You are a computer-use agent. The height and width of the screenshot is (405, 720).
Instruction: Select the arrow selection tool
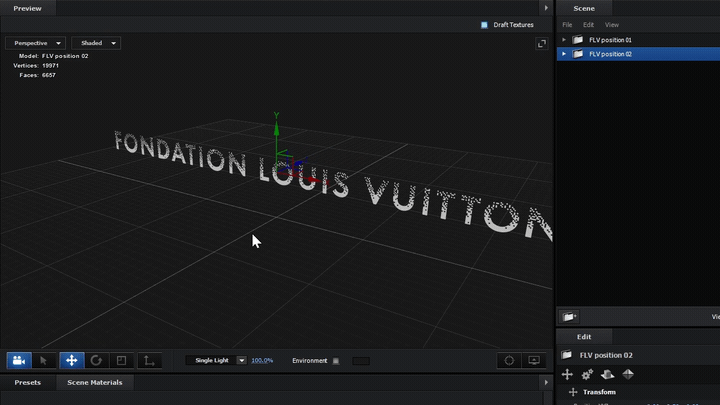pos(44,360)
